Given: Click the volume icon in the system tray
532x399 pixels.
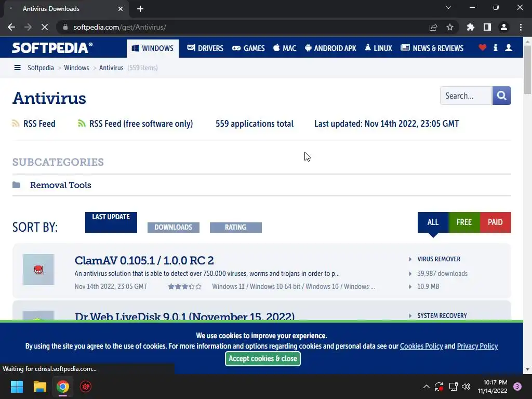Looking at the screenshot, I should click(466, 387).
